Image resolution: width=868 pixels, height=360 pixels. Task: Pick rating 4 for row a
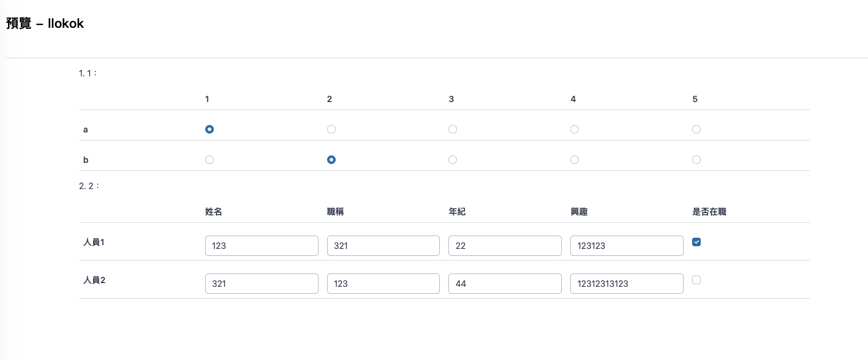575,129
